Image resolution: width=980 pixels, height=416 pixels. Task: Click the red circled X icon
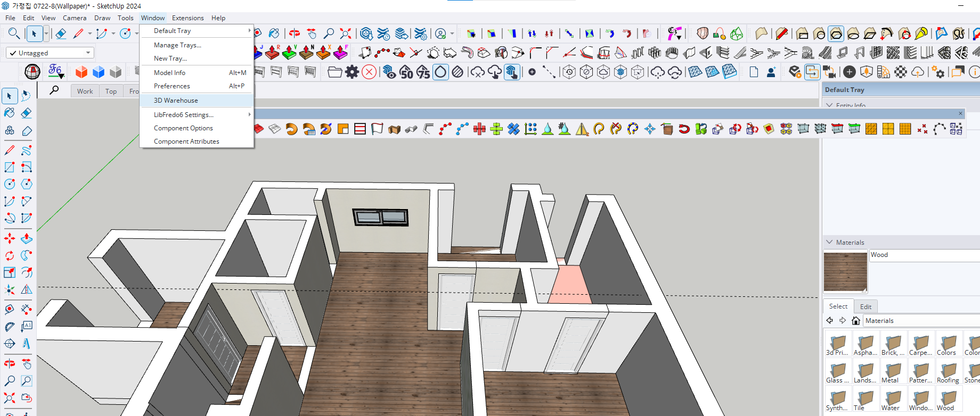(x=369, y=72)
